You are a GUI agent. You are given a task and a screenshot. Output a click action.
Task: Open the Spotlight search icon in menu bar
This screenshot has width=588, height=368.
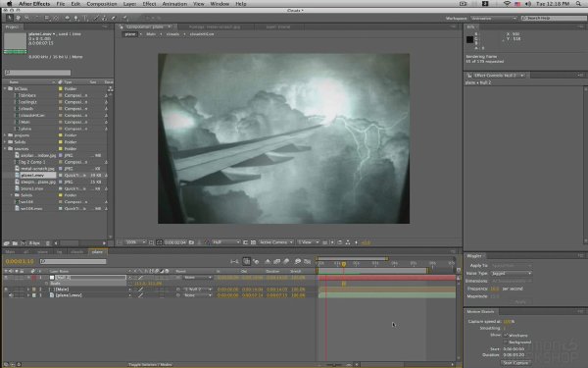(578, 4)
